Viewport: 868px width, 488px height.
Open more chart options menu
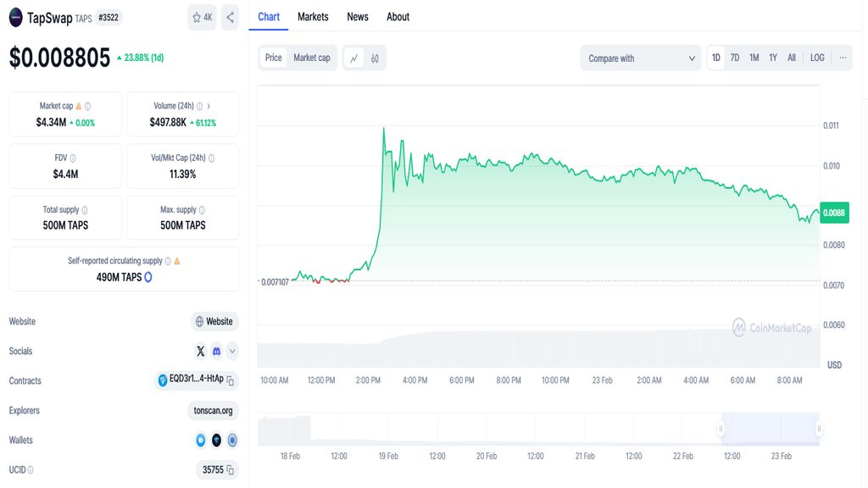843,58
